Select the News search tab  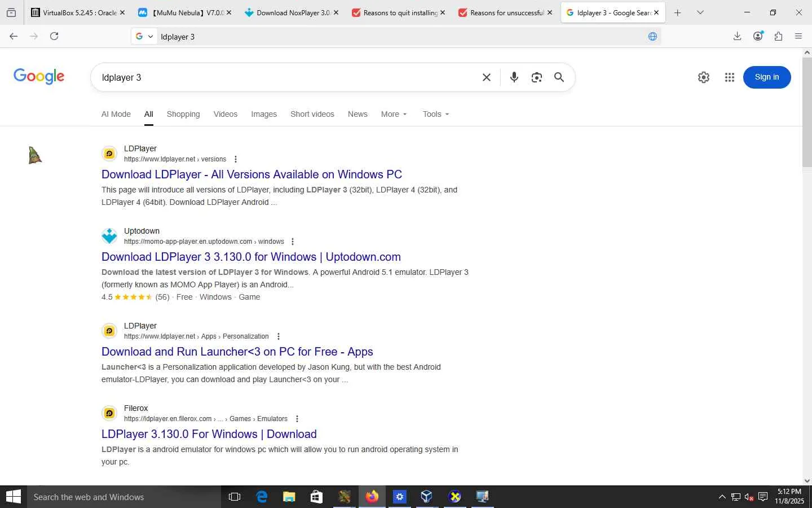click(358, 114)
